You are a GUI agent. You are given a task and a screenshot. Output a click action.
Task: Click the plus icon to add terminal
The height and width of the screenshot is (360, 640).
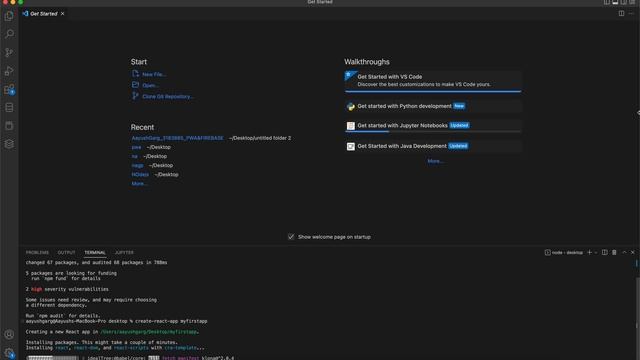(x=589, y=253)
